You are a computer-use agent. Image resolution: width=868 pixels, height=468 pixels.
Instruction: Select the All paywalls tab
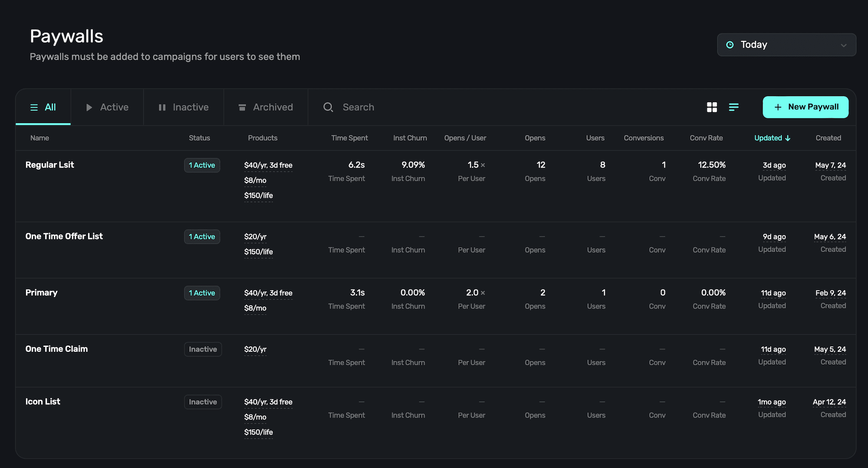click(43, 107)
